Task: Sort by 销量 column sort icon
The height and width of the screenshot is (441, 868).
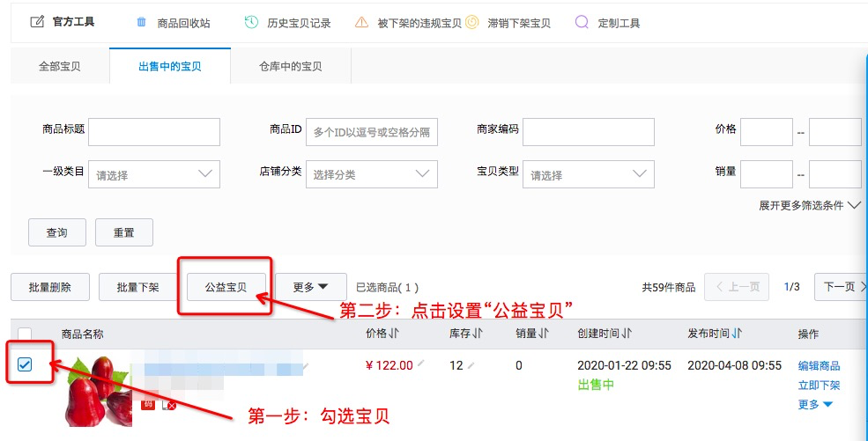Action: point(545,334)
